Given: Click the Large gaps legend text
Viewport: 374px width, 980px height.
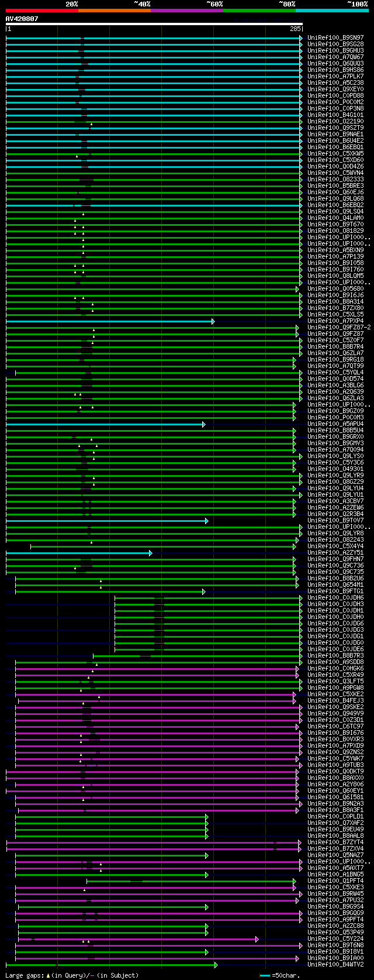Looking at the screenshot, I should point(72,975).
